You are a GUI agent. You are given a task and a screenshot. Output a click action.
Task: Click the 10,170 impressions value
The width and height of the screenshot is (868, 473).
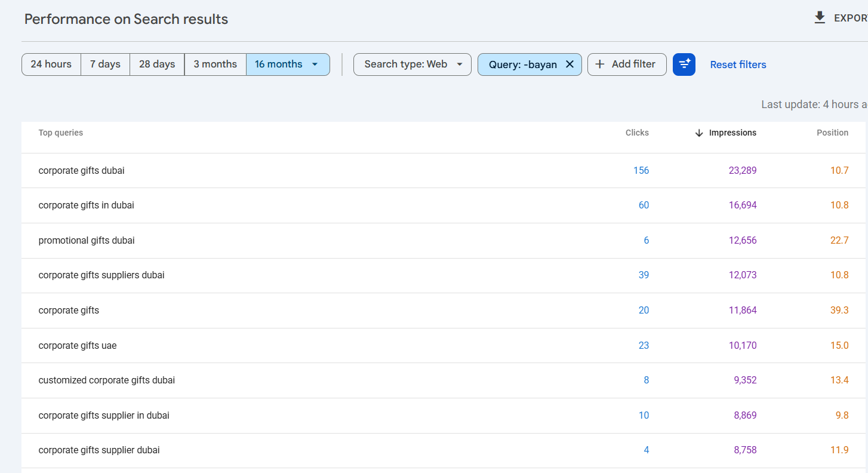click(743, 345)
